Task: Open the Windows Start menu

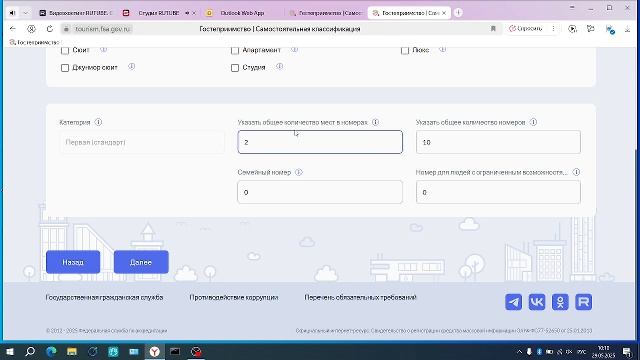Action: (10, 351)
